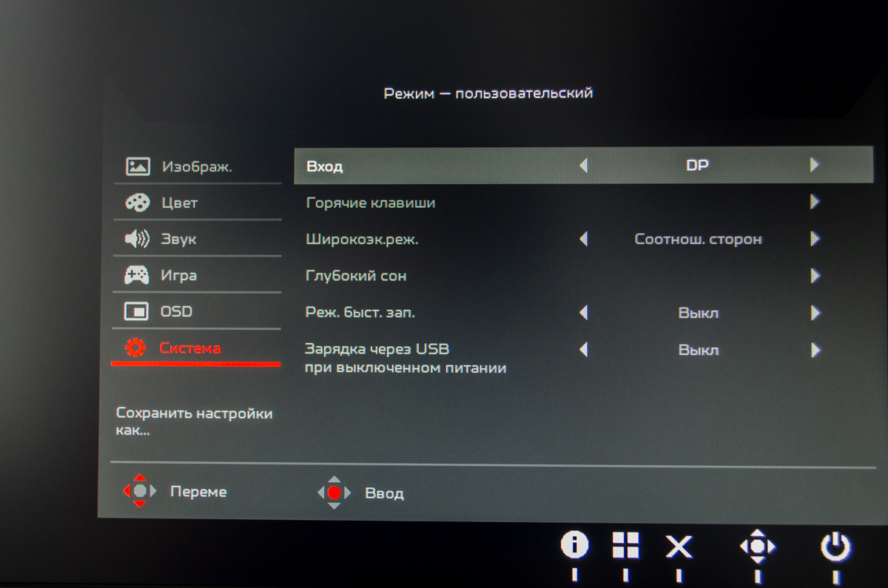Image resolution: width=888 pixels, height=588 pixels.
Task: Open the Игра menu section
Action: tap(197, 276)
